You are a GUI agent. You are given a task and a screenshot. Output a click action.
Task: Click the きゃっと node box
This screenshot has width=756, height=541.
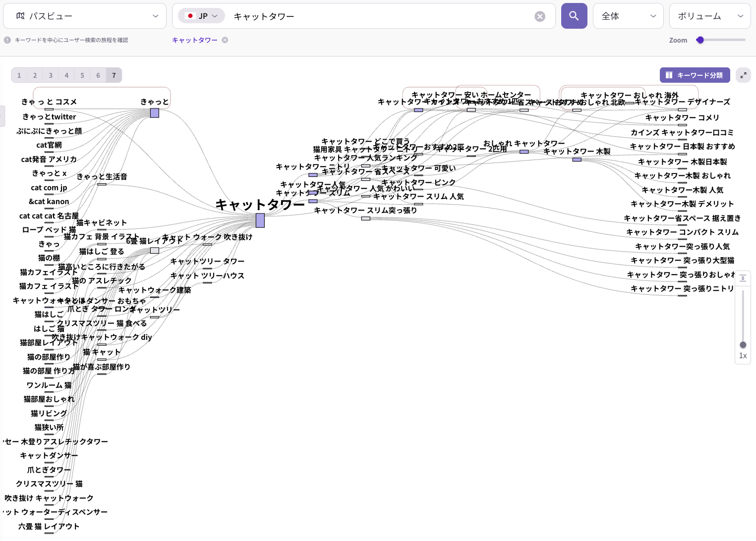click(x=155, y=113)
